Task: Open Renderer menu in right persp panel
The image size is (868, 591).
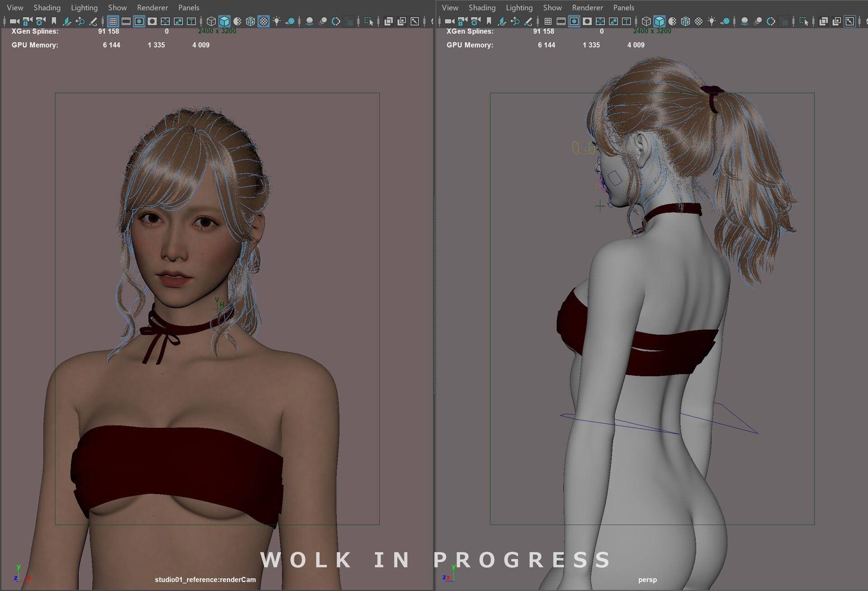Action: tap(587, 8)
